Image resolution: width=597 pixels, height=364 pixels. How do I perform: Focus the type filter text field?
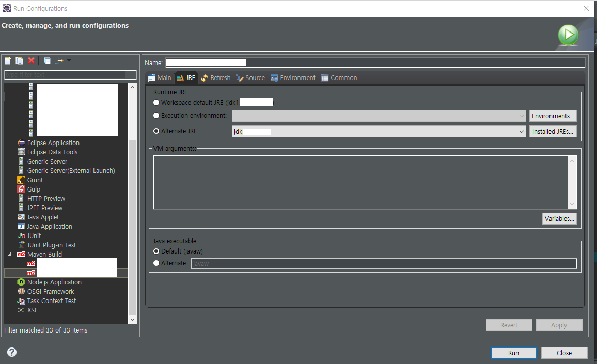pyautogui.click(x=70, y=75)
